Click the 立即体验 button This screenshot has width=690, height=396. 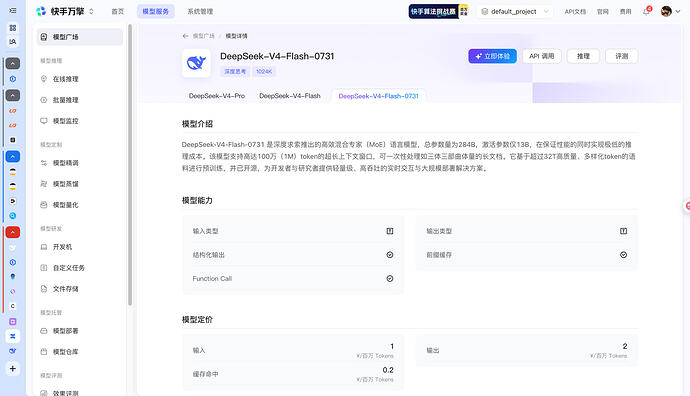click(492, 56)
